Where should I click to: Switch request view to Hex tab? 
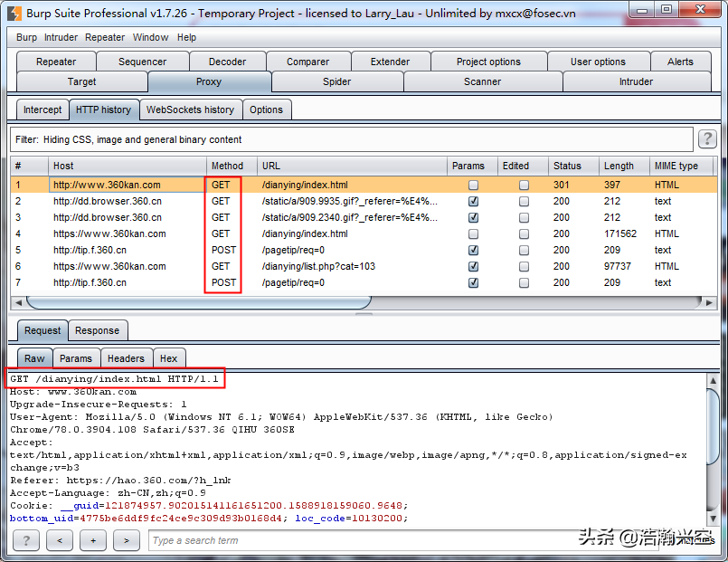pos(169,358)
